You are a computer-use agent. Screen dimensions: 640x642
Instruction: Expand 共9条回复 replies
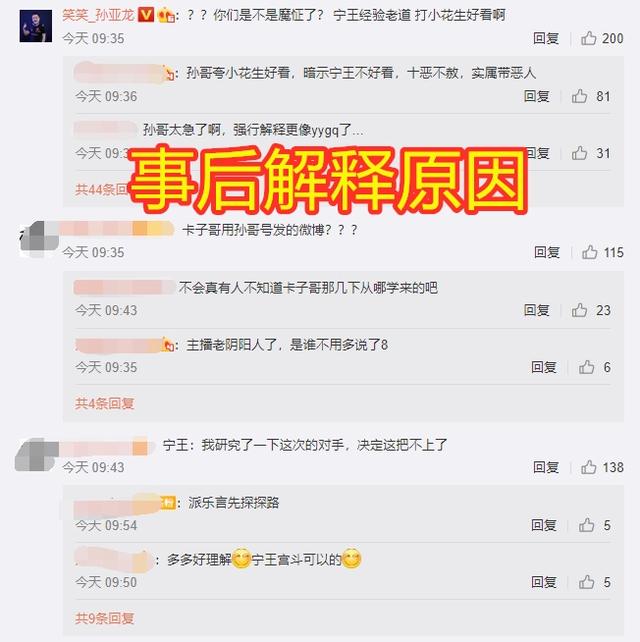coord(104,618)
